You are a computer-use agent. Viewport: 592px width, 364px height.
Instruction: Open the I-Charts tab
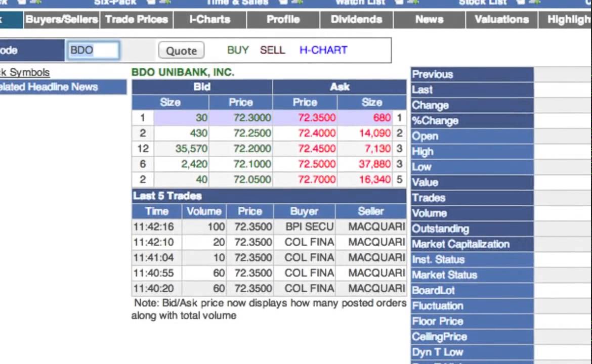209,20
